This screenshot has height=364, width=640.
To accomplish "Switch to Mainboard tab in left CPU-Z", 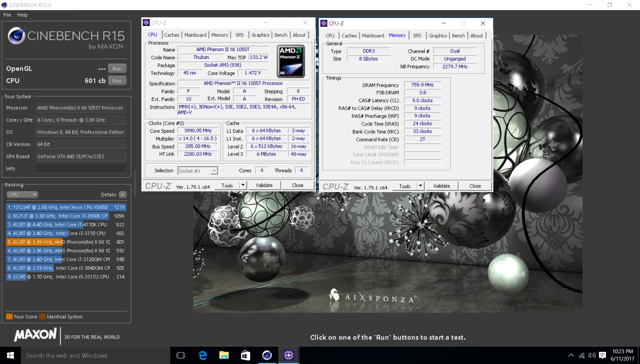I will click(x=195, y=35).
